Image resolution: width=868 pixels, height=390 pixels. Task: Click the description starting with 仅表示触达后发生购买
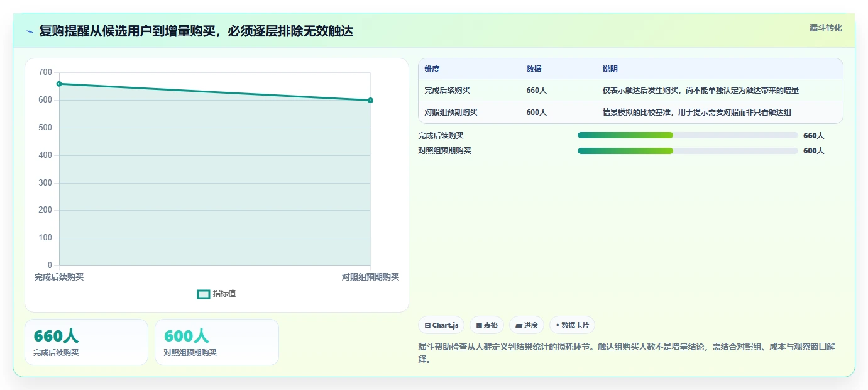click(701, 91)
